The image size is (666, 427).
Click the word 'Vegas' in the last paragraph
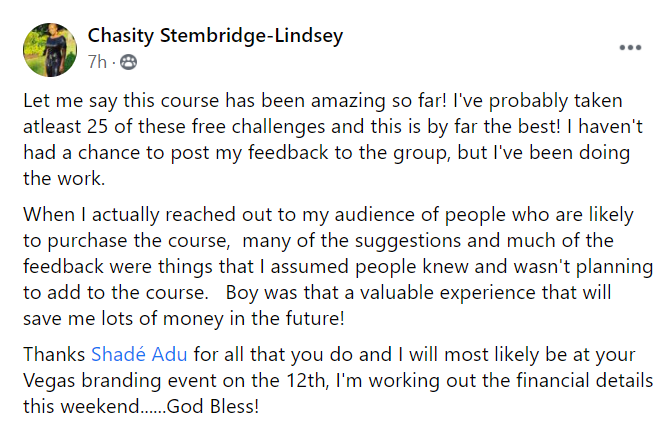[x=49, y=381]
